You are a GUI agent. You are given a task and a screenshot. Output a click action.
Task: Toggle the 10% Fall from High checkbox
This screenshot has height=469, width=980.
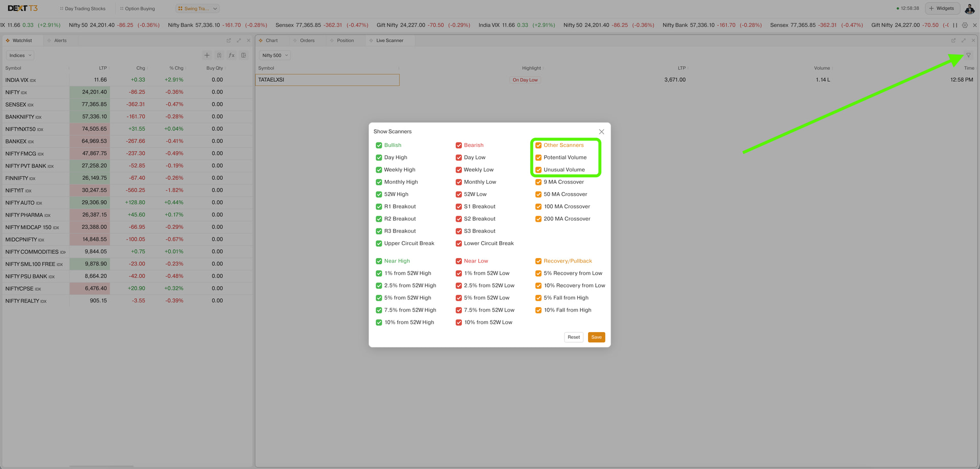(x=538, y=310)
